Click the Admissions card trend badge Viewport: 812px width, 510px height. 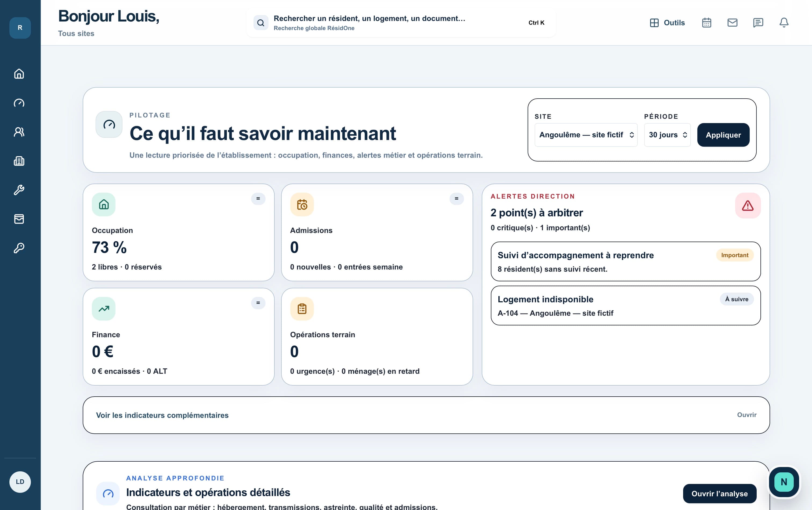[x=456, y=199]
